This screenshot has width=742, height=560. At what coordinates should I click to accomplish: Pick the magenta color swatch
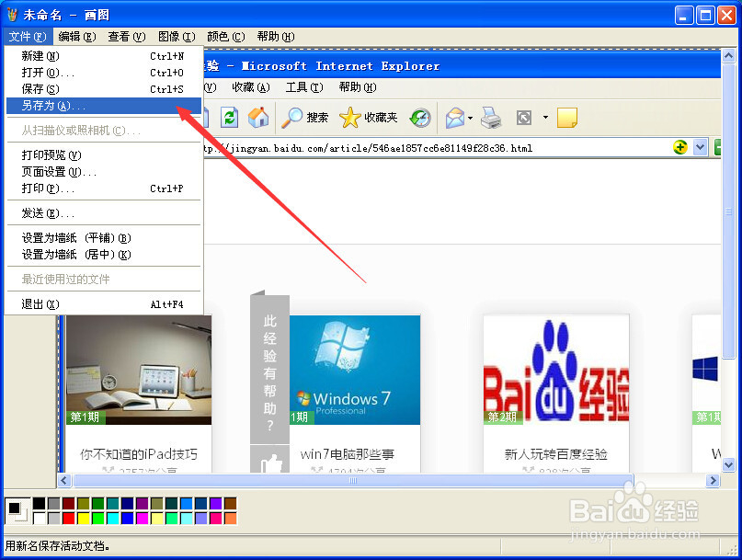142,518
